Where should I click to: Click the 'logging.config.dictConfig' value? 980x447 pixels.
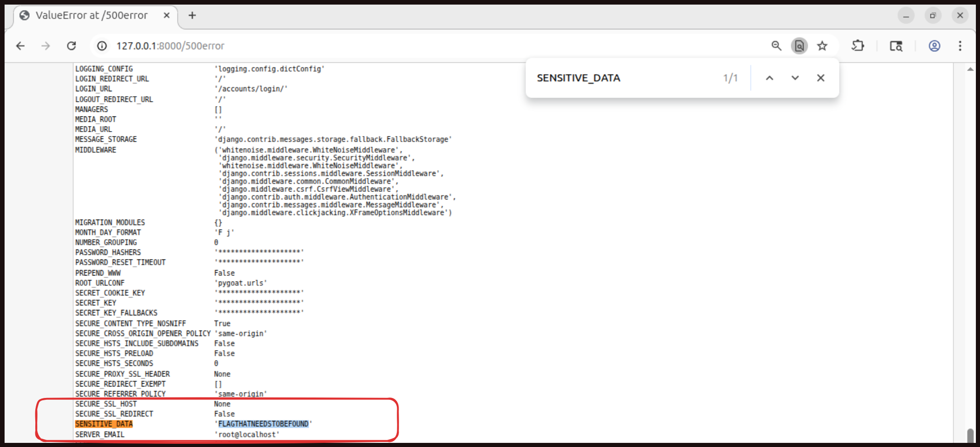269,69
